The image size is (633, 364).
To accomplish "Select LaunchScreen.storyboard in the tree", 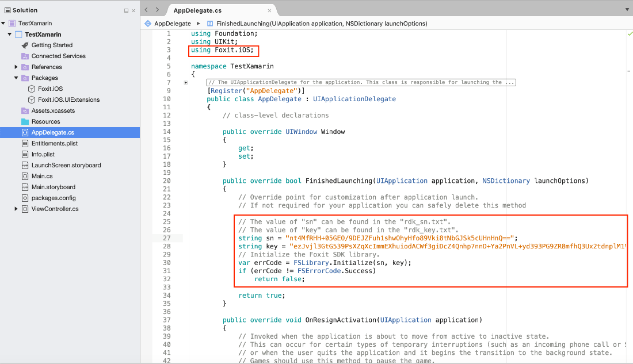I will click(66, 165).
